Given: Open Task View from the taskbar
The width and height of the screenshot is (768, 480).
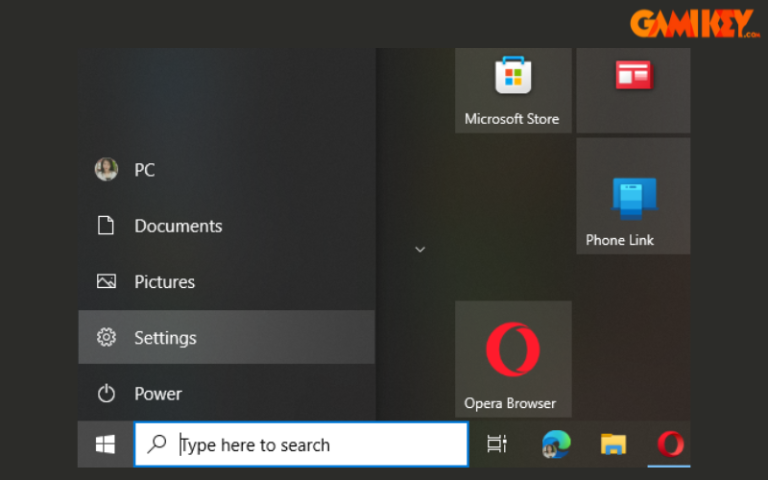Looking at the screenshot, I should [497, 444].
